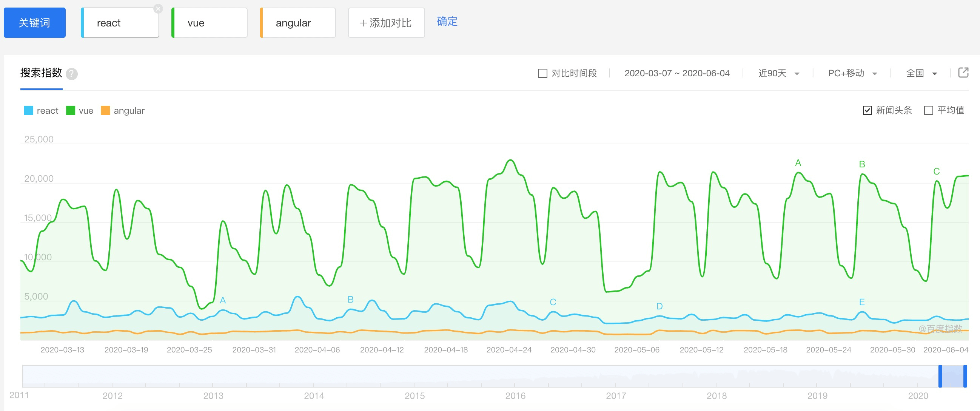This screenshot has width=980, height=411.
Task: Click the react legend label
Action: (x=48, y=111)
